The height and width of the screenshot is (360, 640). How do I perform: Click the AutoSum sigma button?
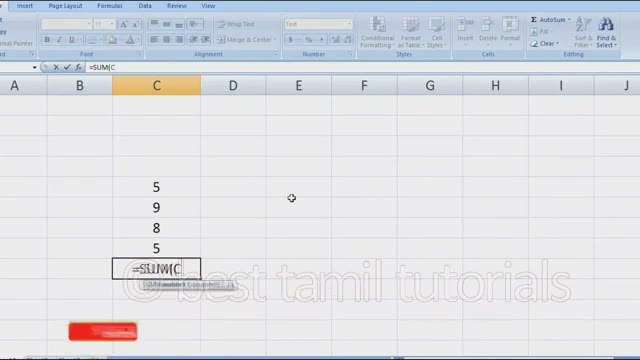(547, 20)
